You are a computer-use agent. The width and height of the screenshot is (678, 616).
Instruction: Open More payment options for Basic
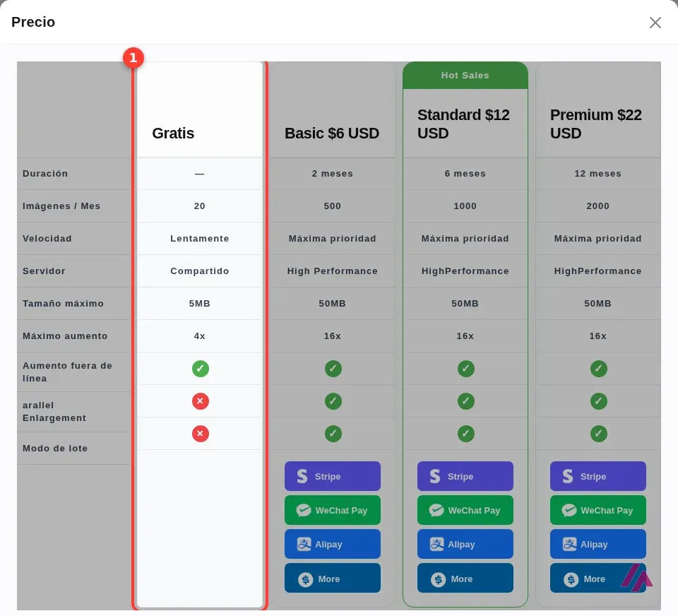(x=332, y=578)
